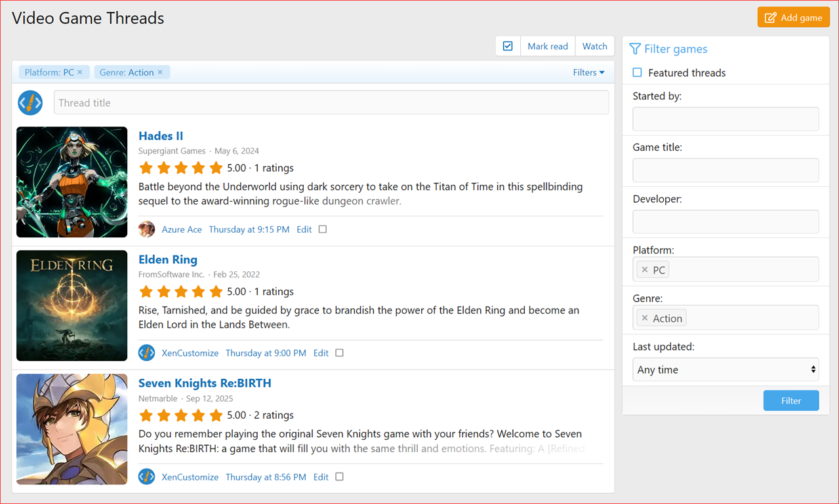
Task: Click XenCustomize name in Elden Ring row
Action: 190,353
